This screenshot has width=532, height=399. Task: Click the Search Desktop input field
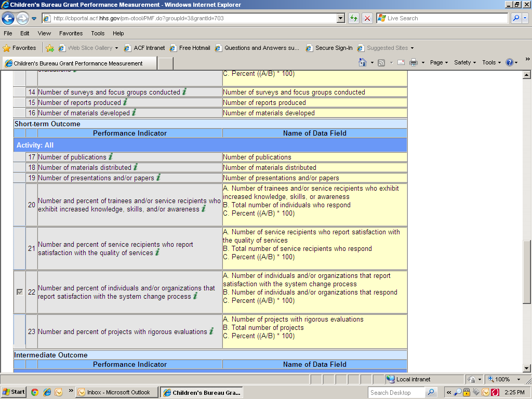pos(396,393)
